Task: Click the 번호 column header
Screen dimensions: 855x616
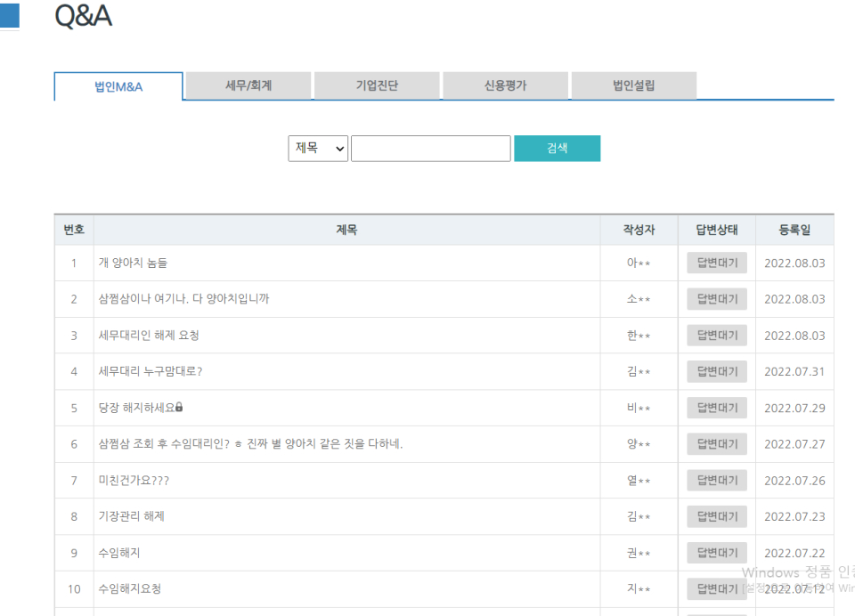Action: (74, 230)
